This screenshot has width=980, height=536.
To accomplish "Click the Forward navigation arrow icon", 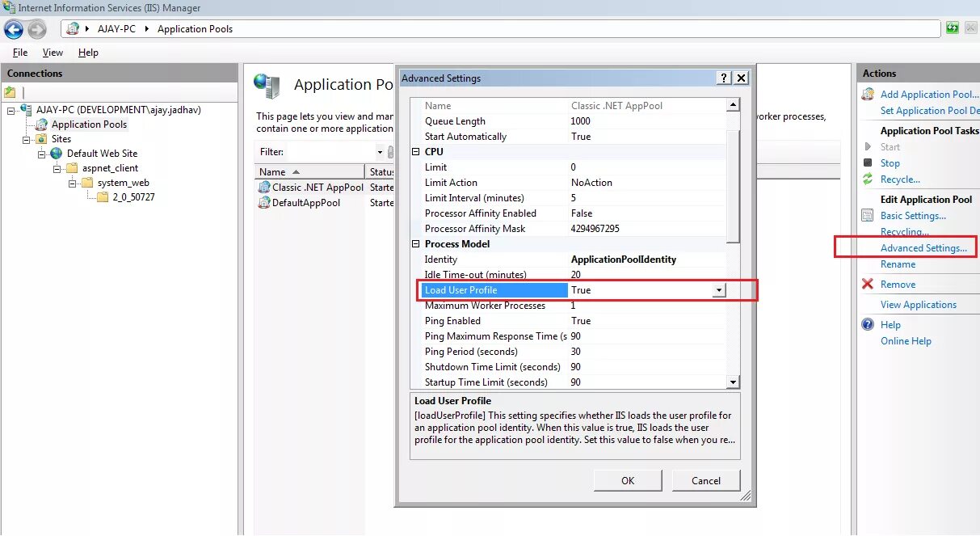I will point(37,30).
